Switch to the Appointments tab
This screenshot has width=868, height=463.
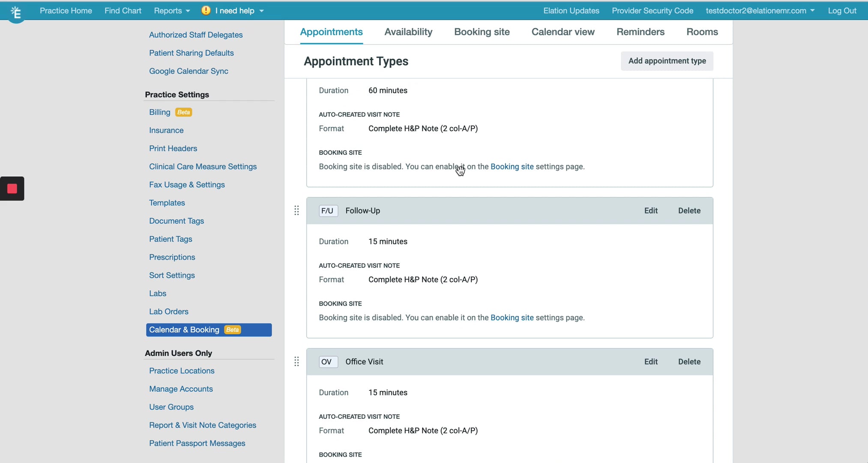331,32
